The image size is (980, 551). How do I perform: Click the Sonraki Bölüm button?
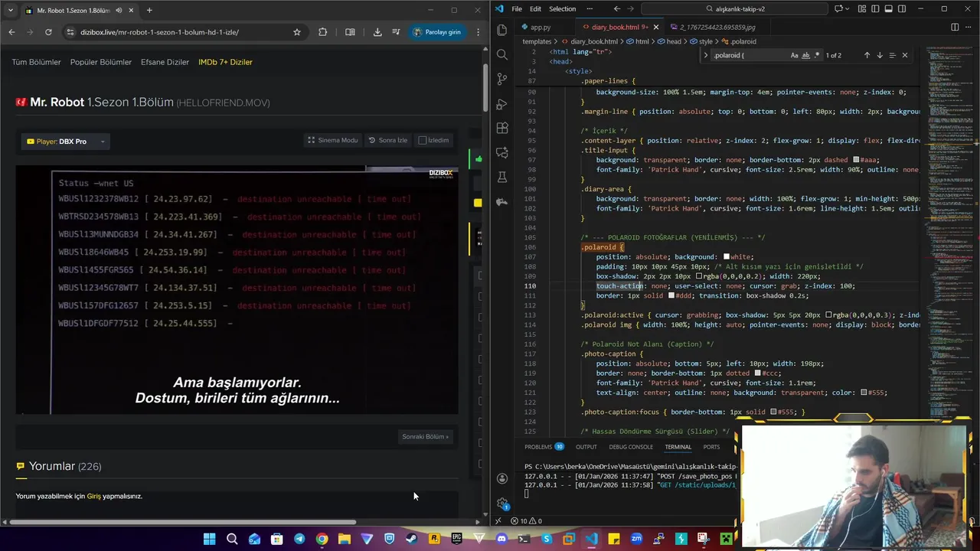click(426, 436)
